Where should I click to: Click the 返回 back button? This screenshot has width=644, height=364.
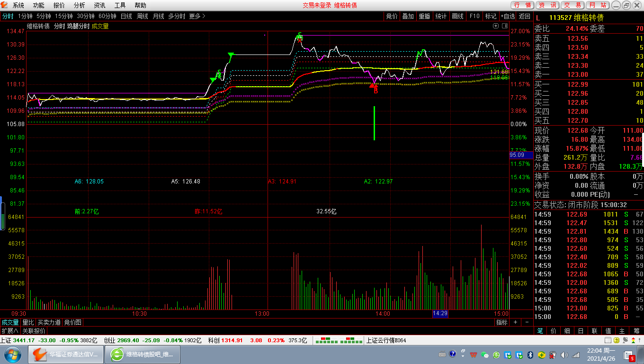525,16
